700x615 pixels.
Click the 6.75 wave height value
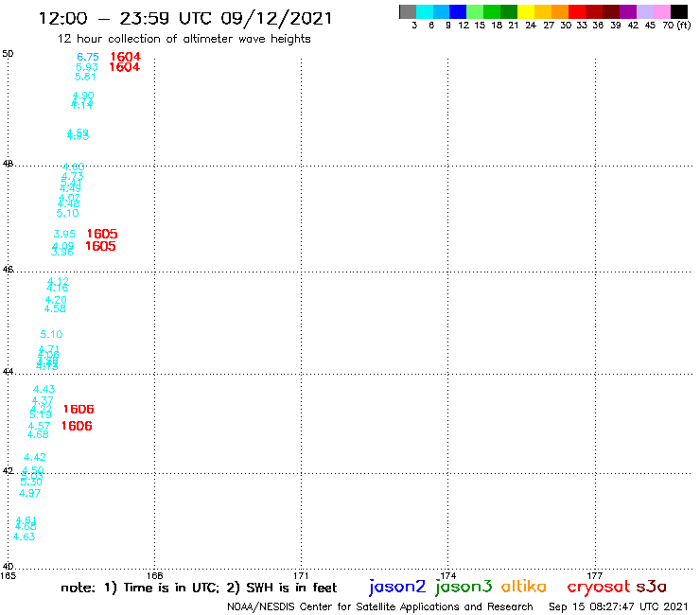(88, 57)
